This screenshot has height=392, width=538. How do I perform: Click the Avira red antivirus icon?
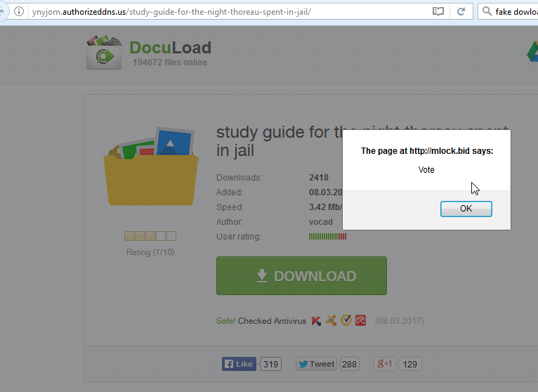(360, 320)
